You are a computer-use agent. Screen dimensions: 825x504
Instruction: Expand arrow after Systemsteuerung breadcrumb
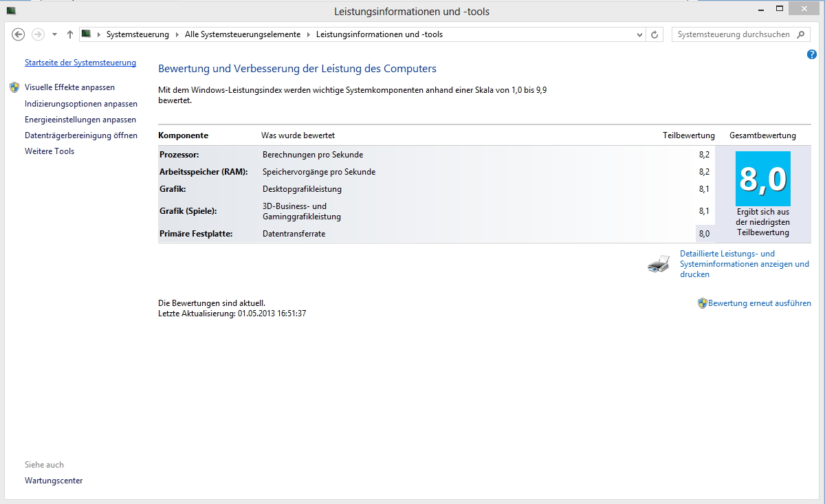[177, 34]
